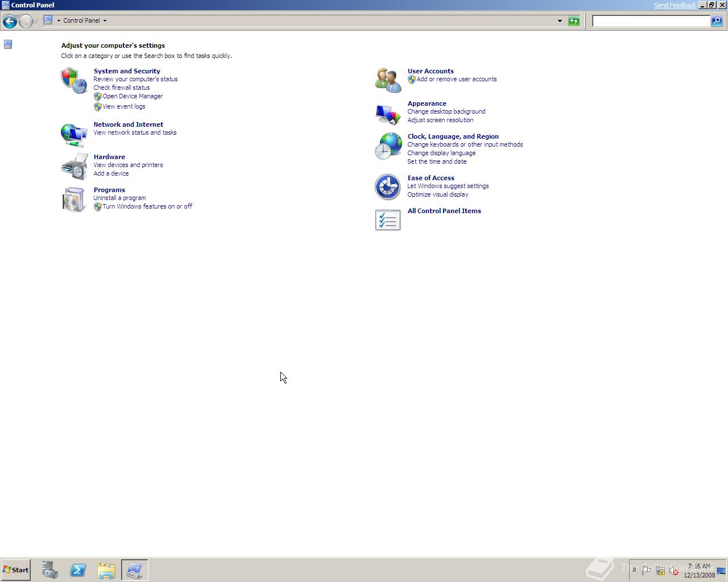
Task: Click Check firewall status
Action: [x=122, y=88]
